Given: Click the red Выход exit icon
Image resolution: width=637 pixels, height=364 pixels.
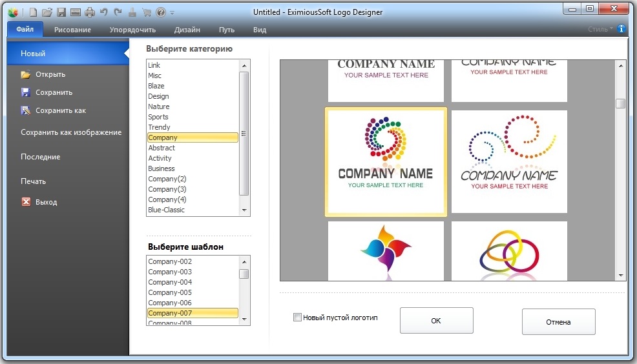Looking at the screenshot, I should [x=26, y=201].
